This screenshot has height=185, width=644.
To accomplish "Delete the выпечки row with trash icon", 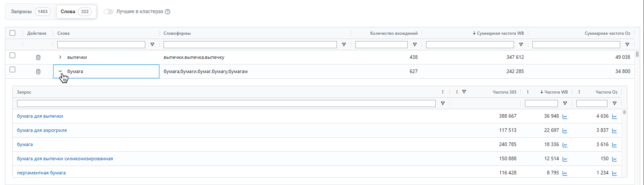I will tap(38, 57).
